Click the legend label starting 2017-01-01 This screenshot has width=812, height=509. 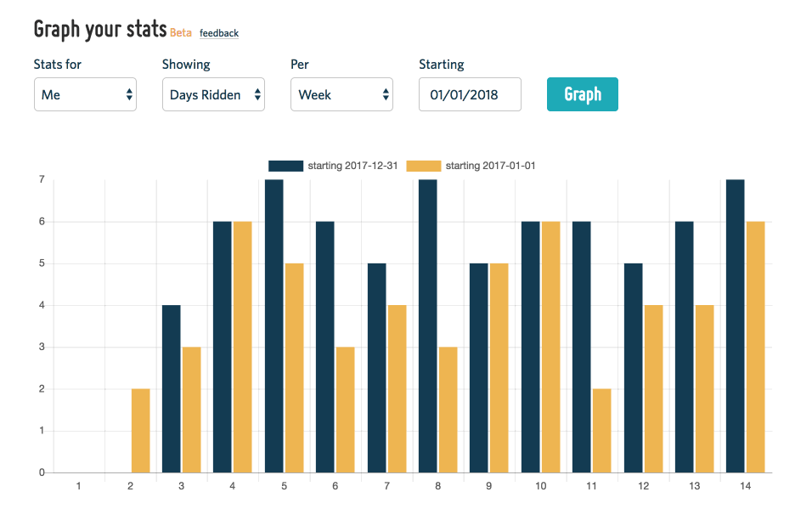pyautogui.click(x=490, y=166)
